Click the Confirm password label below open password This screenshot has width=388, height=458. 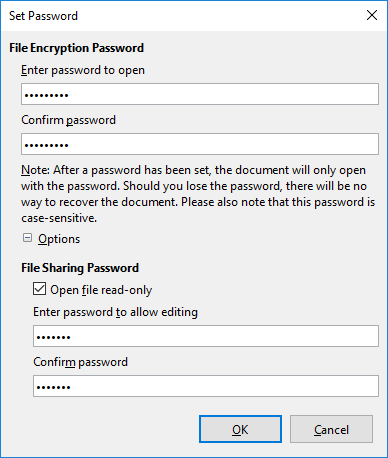(x=69, y=120)
